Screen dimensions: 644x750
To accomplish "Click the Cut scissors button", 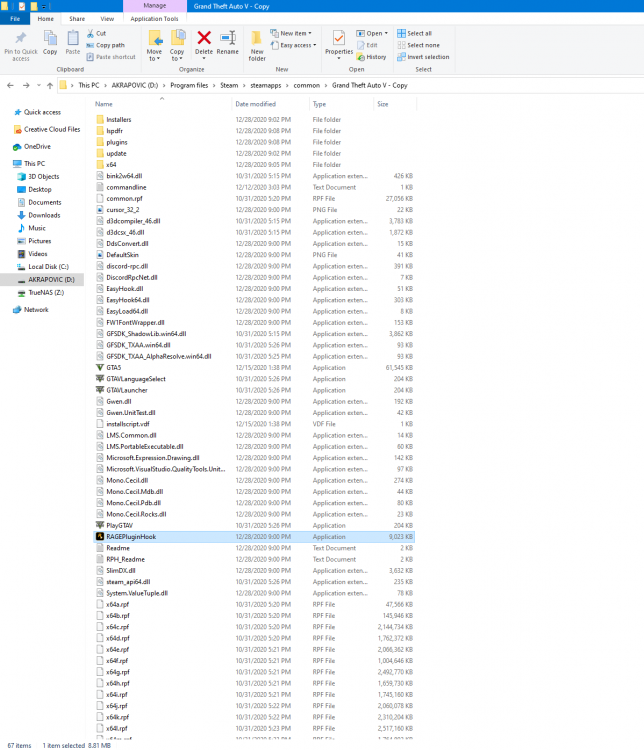I will click(x=97, y=33).
